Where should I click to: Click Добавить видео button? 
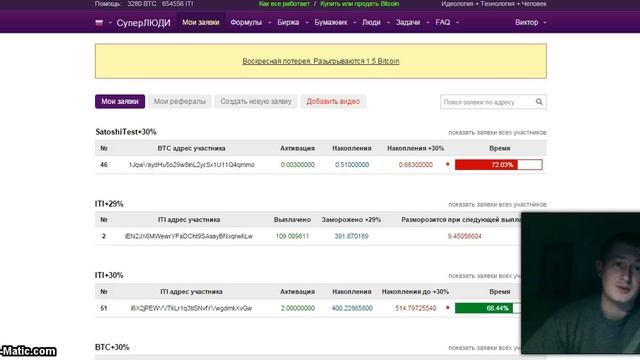[x=333, y=102]
